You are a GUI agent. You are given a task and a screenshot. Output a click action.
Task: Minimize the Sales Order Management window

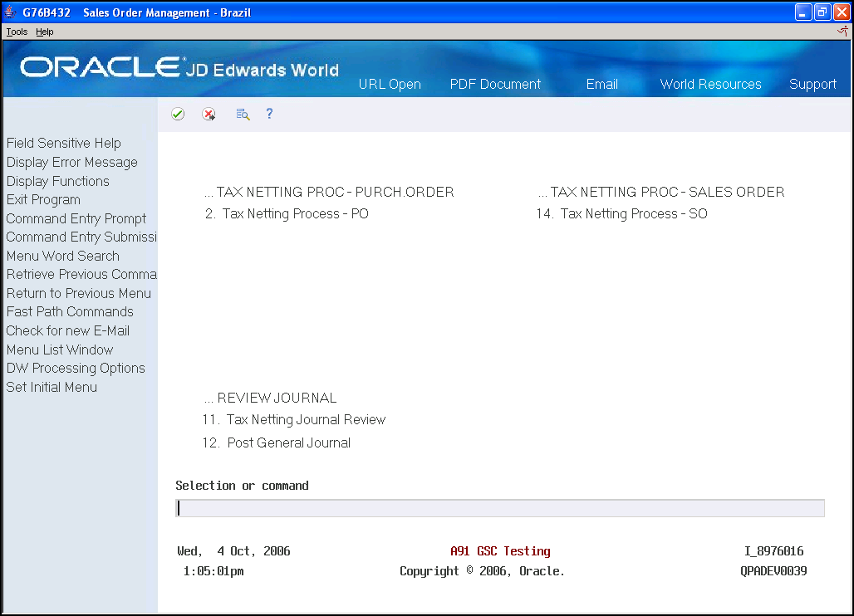point(803,12)
